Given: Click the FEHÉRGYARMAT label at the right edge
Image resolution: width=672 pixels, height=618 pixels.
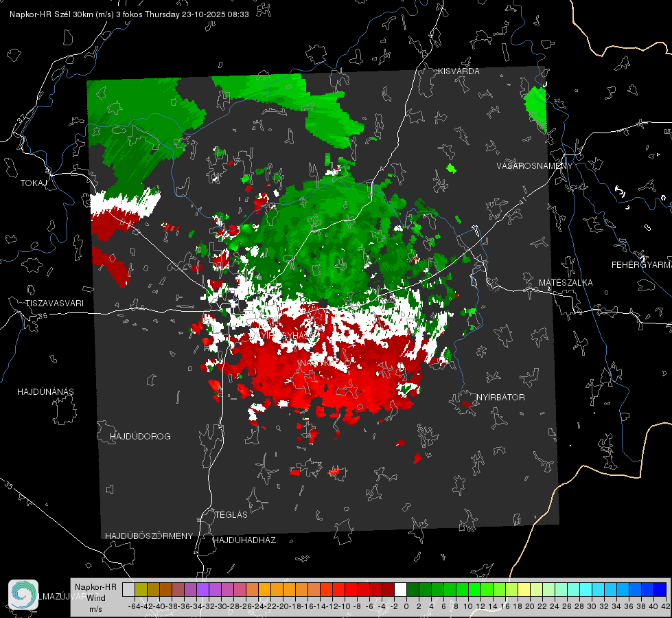Looking at the screenshot, I should [641, 265].
